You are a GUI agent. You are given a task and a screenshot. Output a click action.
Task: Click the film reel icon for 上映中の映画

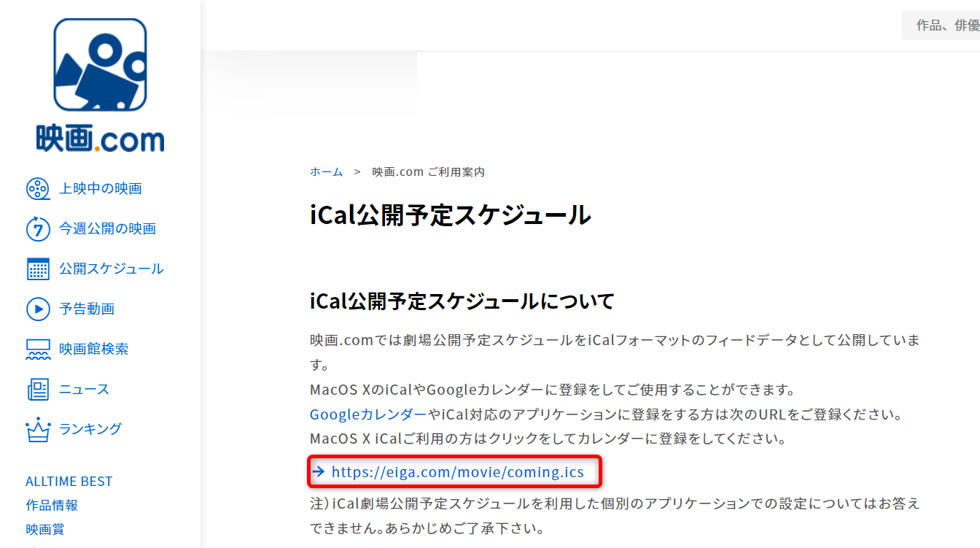click(x=38, y=189)
